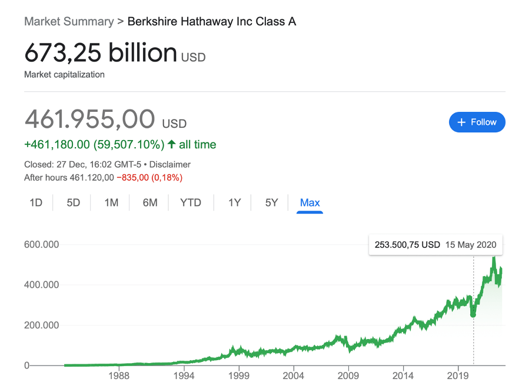Click the 461.955,00 USD stock price
532x392 pixels.
[x=105, y=119]
